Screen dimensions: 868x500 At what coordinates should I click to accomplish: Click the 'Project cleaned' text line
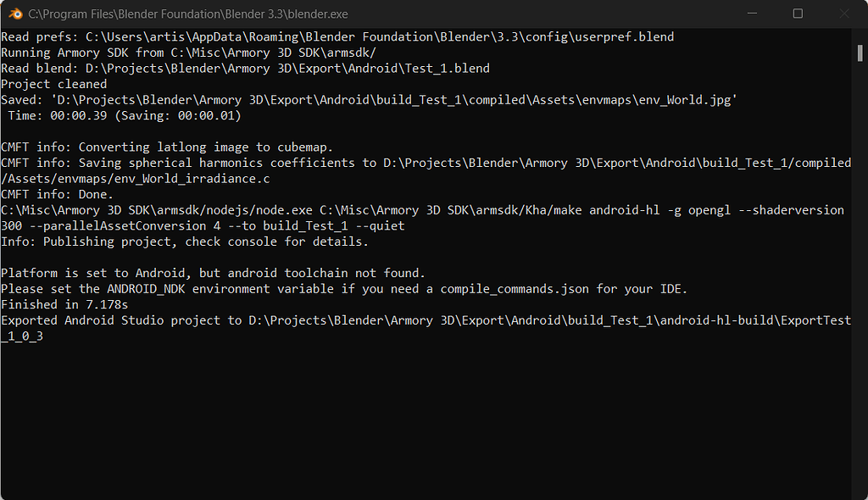pyautogui.click(x=54, y=84)
